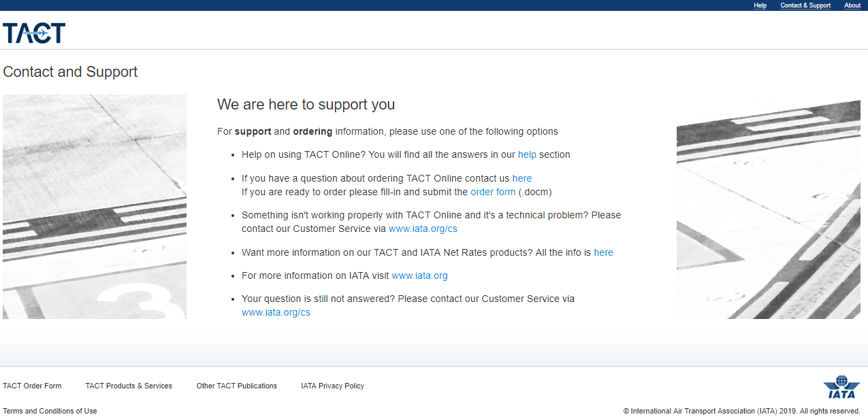Select Contact & Support in top navigation
868x419 pixels.
pos(805,5)
